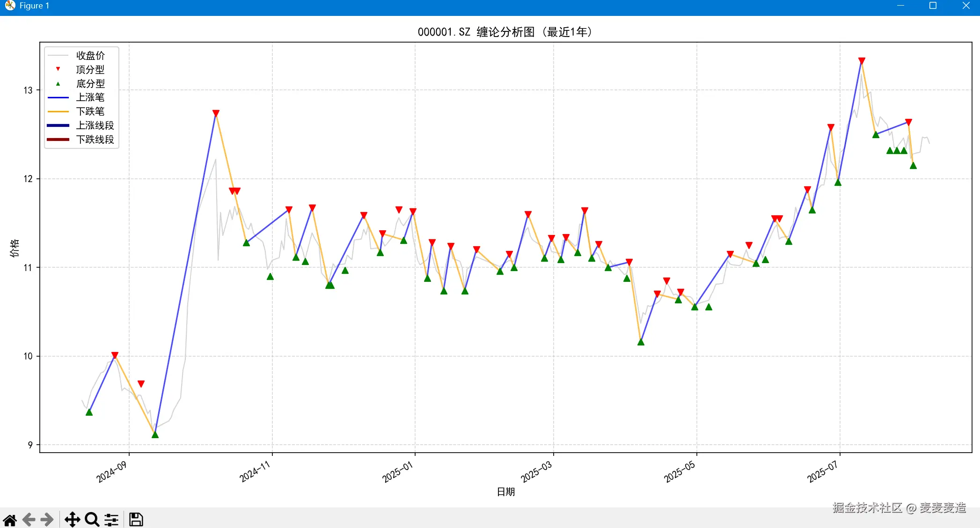This screenshot has width=980, height=528.
Task: Click the Home reset view icon
Action: tap(10, 520)
